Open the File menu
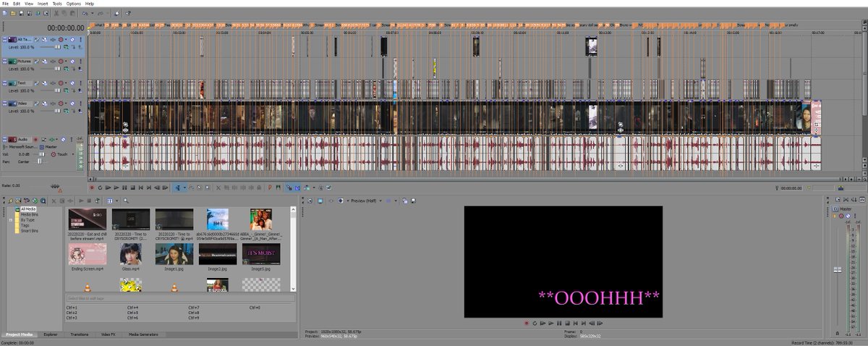This screenshot has width=868, height=346. [5, 4]
